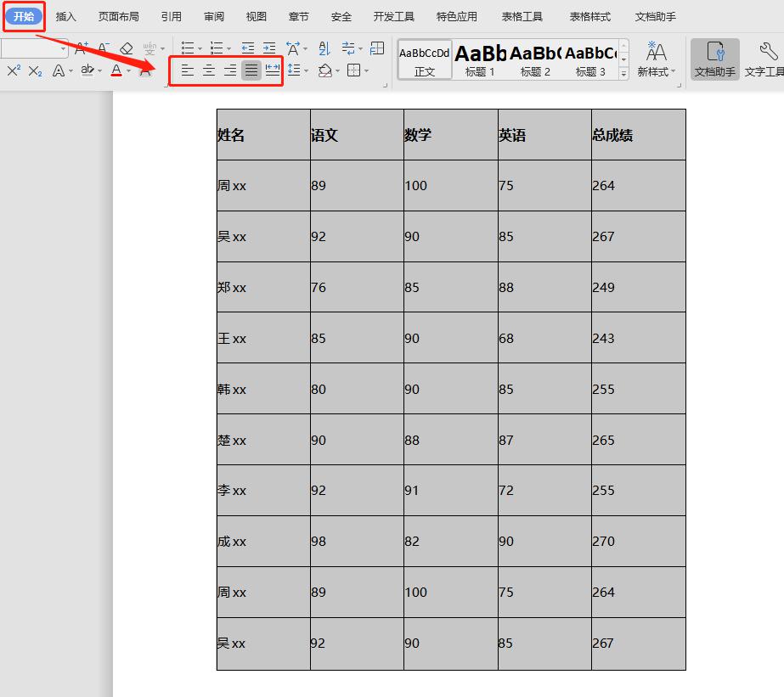Click the borders icon
This screenshot has width=784, height=697.
[x=353, y=70]
